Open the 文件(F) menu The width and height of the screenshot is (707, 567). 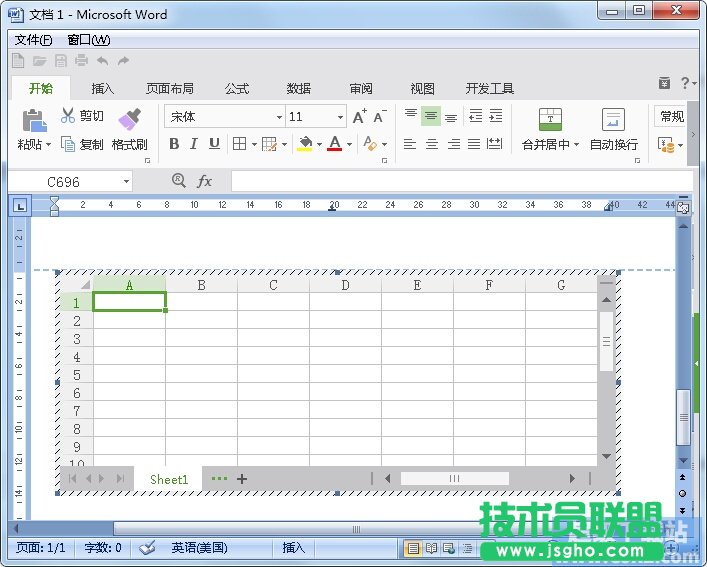33,40
